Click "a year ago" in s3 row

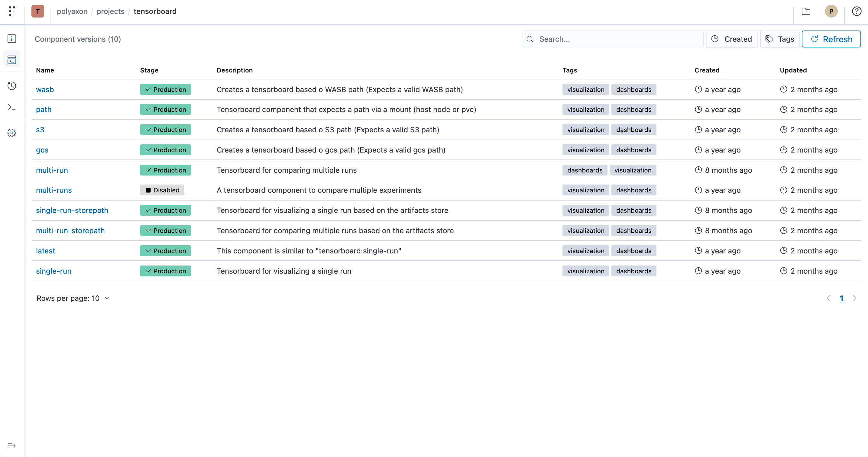click(x=723, y=130)
